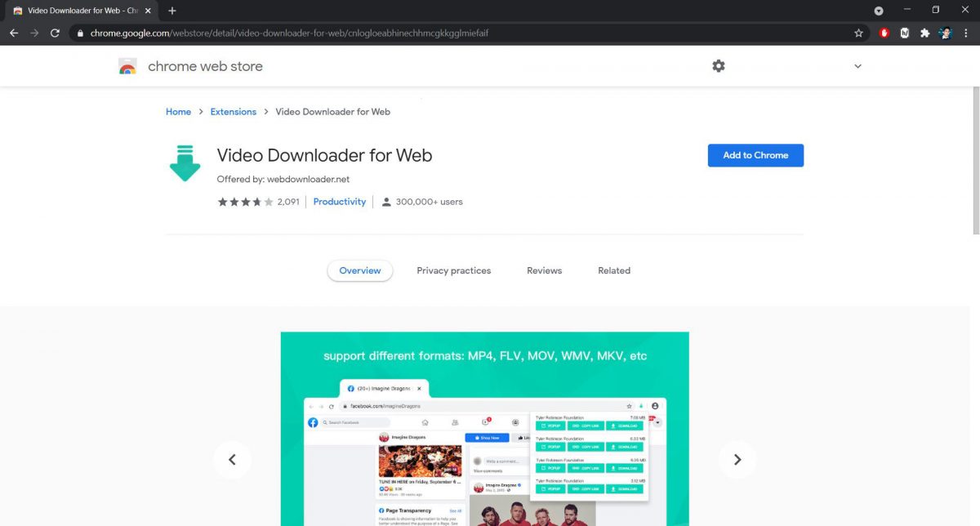Screen dimensions: 980x526
Task: Open the Productivity category link
Action: point(340,201)
